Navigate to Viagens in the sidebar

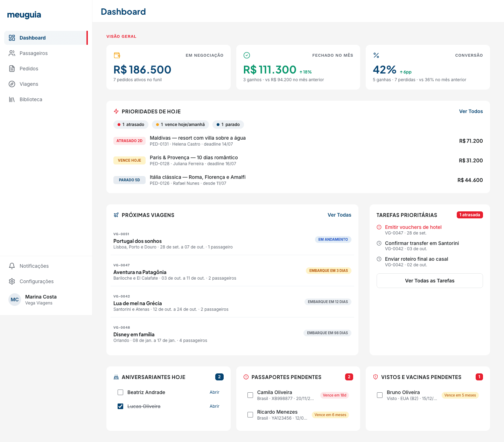46,84
